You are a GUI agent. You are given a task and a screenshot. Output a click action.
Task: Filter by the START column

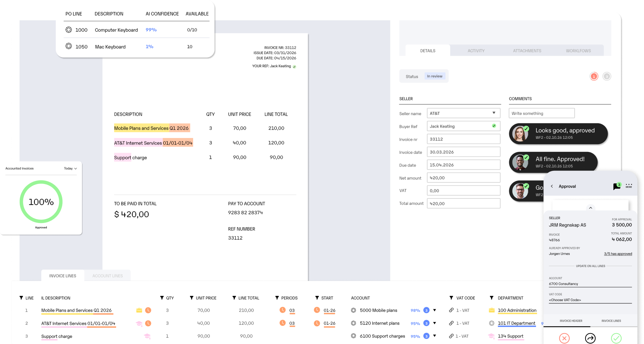click(x=317, y=298)
